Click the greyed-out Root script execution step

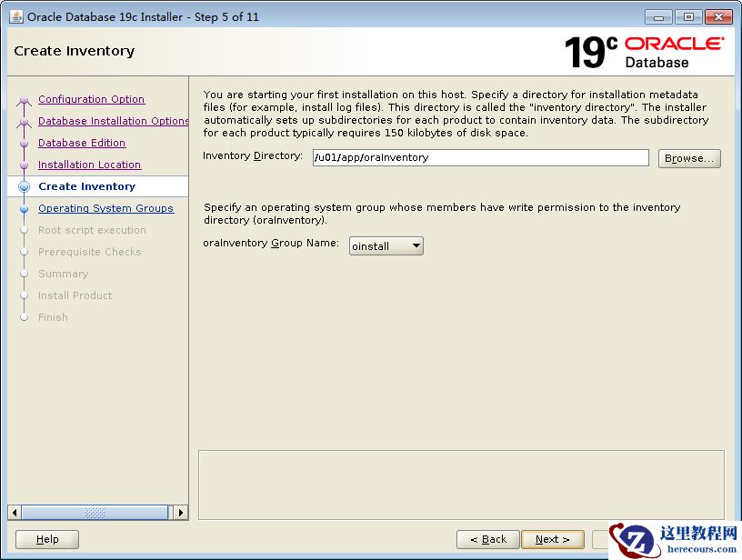92,230
